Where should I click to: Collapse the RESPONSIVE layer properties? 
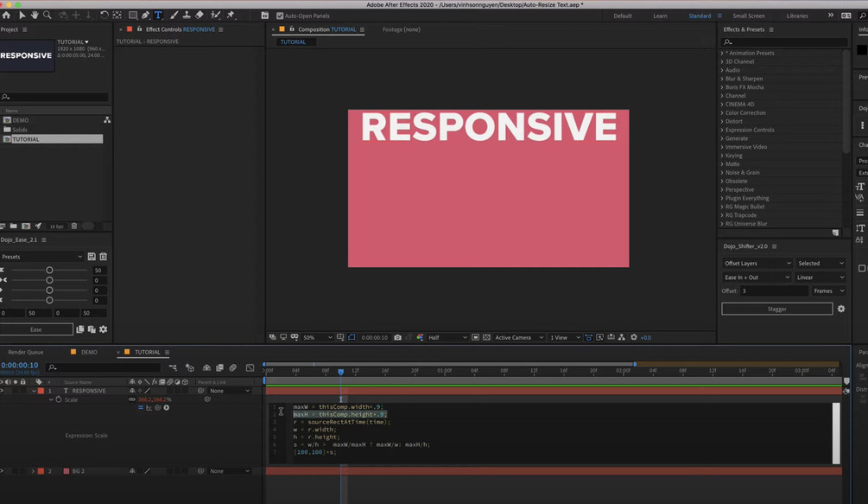(34, 391)
